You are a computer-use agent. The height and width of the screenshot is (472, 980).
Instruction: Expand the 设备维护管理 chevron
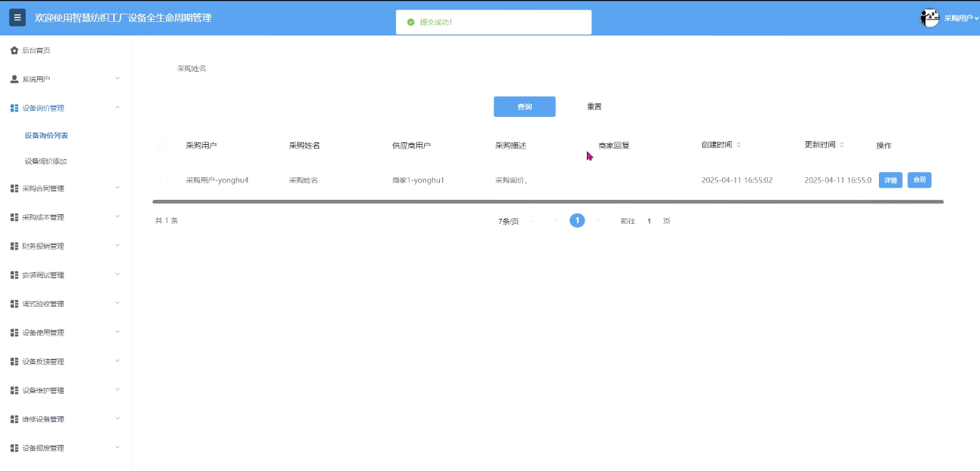pos(118,390)
